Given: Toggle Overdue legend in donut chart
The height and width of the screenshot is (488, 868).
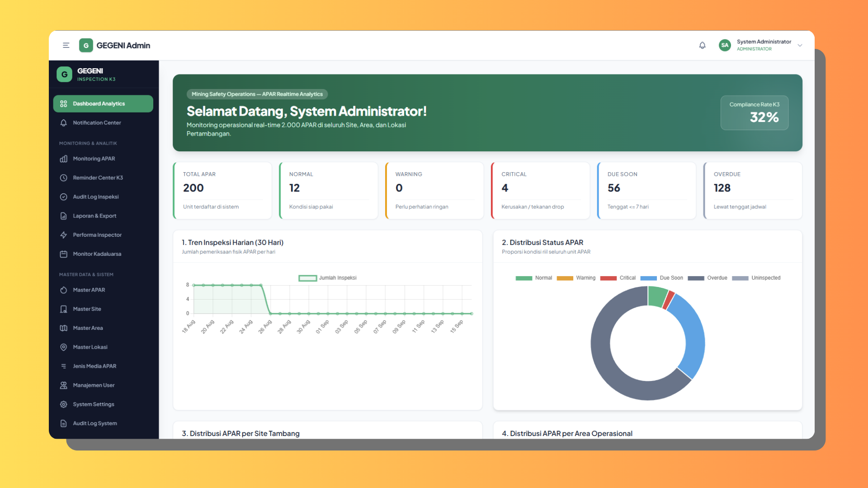Looking at the screenshot, I should [708, 278].
